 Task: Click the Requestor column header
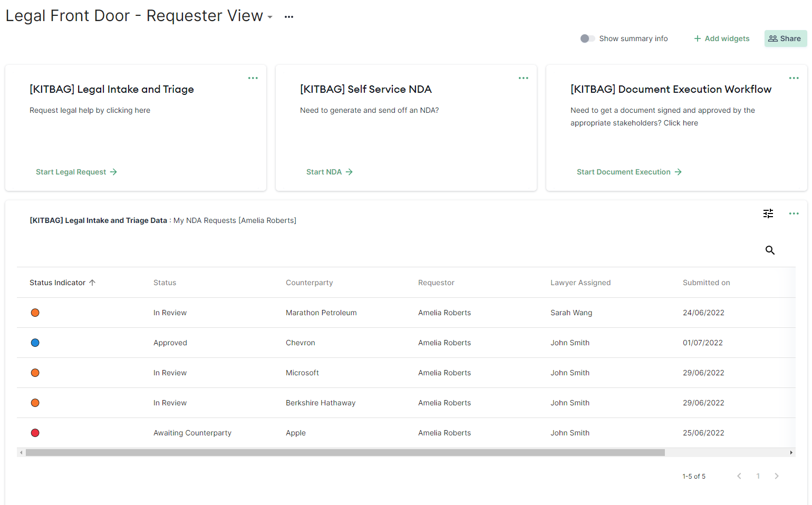click(436, 283)
